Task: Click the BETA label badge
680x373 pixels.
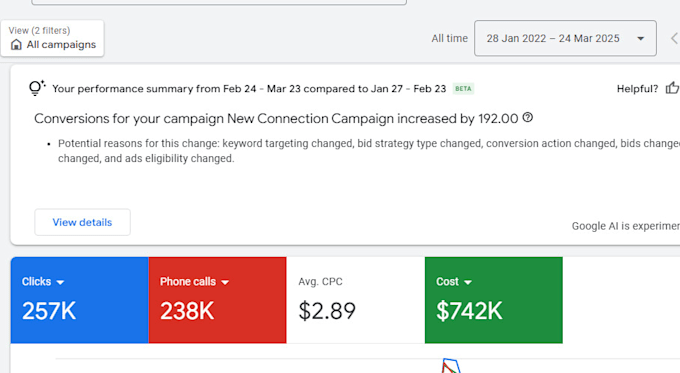Action: (x=463, y=88)
